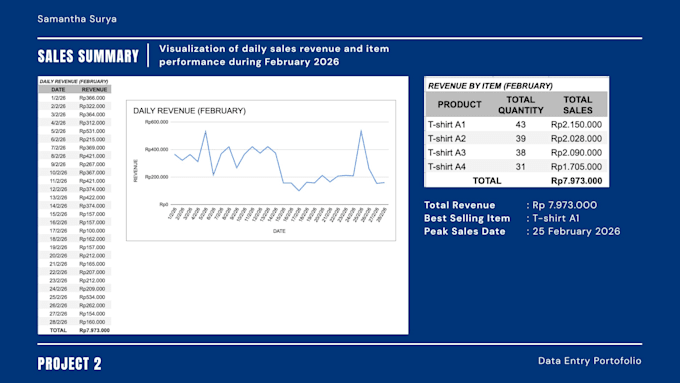Click the 'Data Entry Portofolio' footer text
Image resolution: width=680 pixels, height=383 pixels.
click(589, 360)
